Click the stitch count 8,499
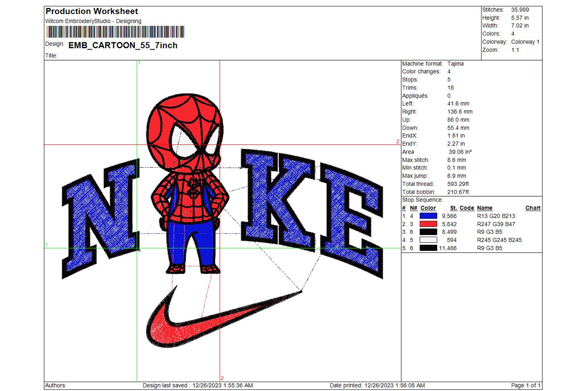 click(x=449, y=232)
